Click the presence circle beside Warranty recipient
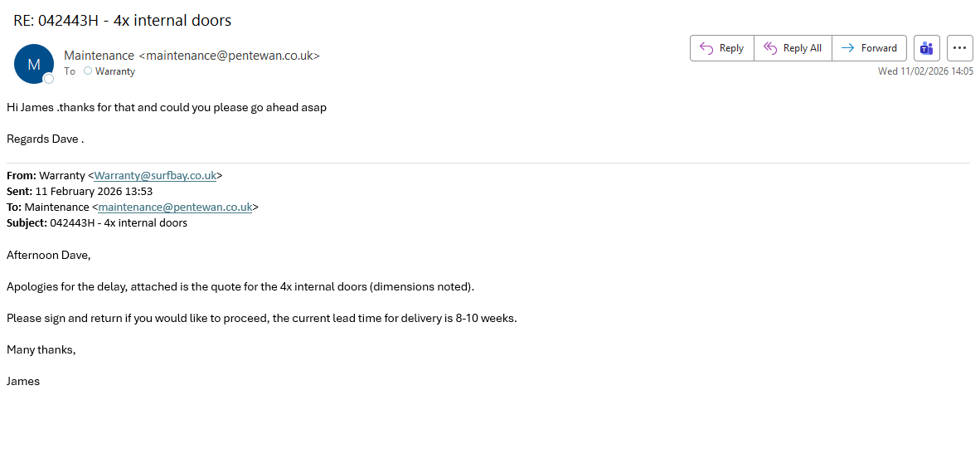 (x=88, y=71)
